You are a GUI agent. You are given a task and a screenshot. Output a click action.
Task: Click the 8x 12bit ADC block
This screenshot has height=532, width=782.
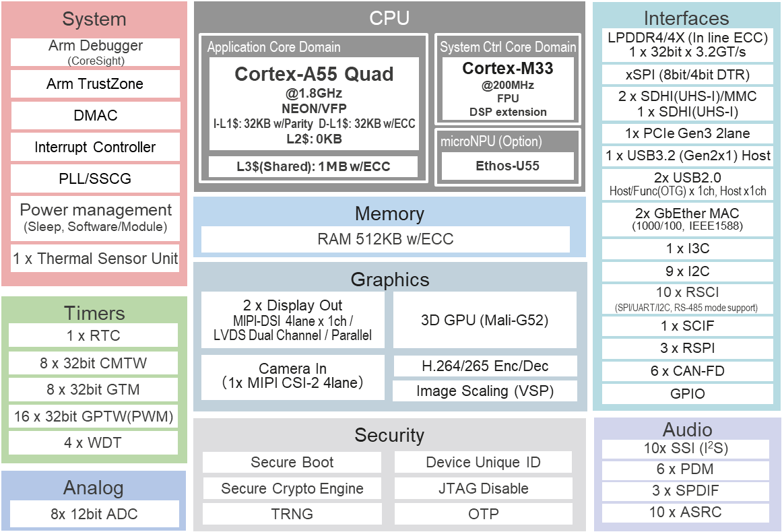pos(94,514)
